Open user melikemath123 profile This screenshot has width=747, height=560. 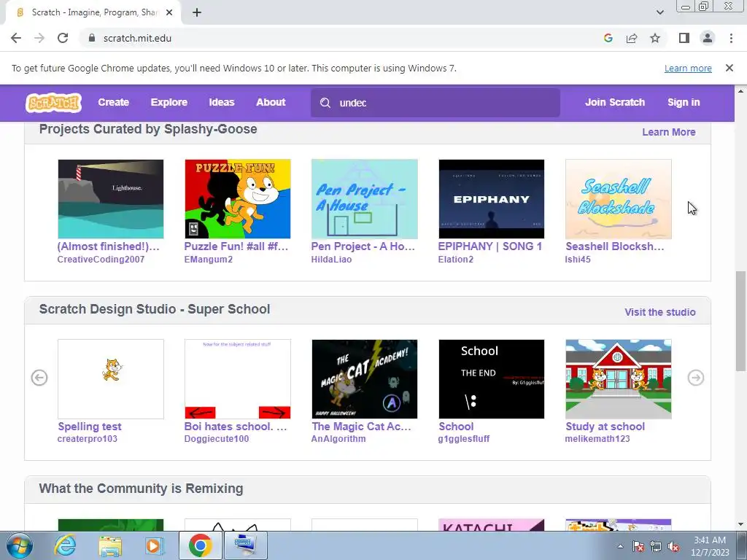pyautogui.click(x=597, y=438)
